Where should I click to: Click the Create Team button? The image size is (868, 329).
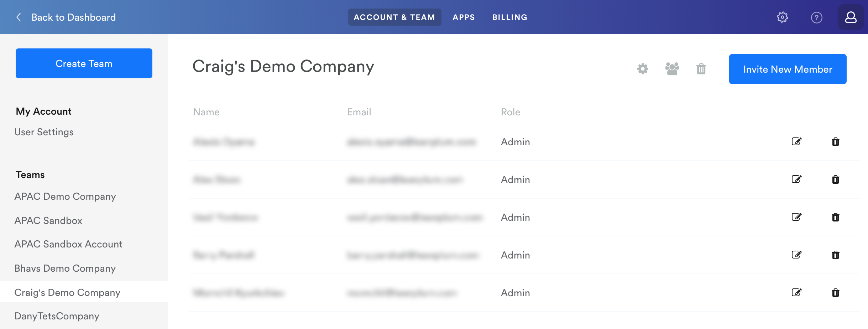click(x=84, y=63)
